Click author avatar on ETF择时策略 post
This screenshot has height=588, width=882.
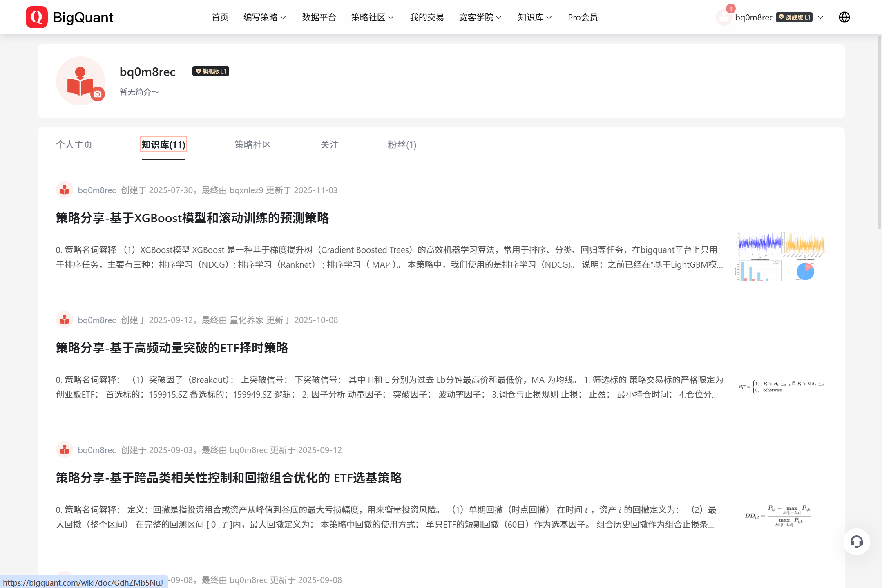pos(65,320)
